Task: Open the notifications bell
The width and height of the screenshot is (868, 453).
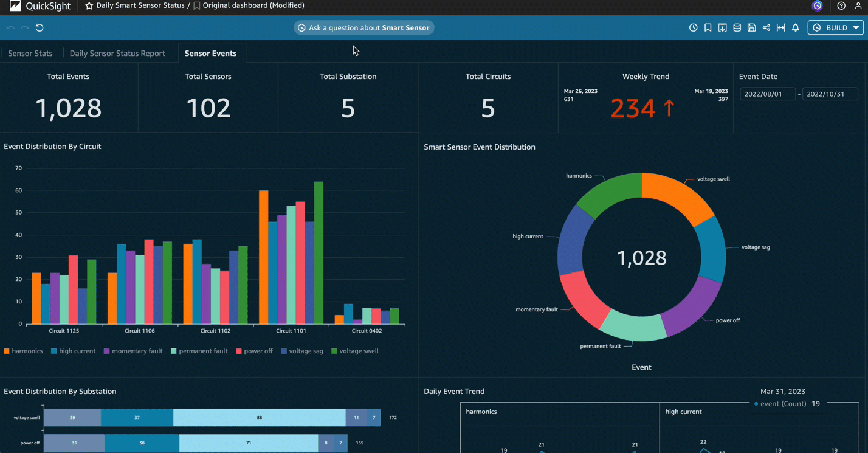Action: pyautogui.click(x=795, y=27)
